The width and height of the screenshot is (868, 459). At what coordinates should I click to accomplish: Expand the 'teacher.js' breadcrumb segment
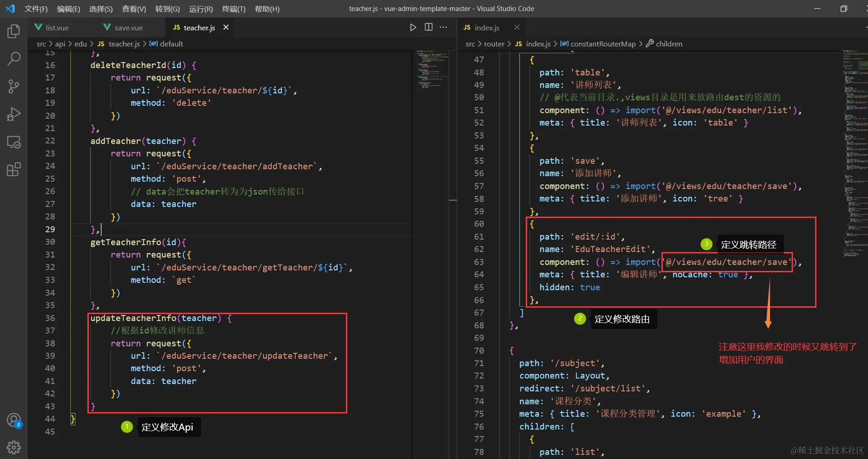[119, 44]
